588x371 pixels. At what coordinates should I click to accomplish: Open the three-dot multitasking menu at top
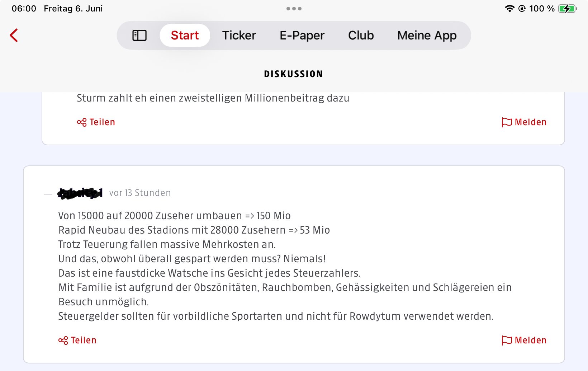[294, 9]
